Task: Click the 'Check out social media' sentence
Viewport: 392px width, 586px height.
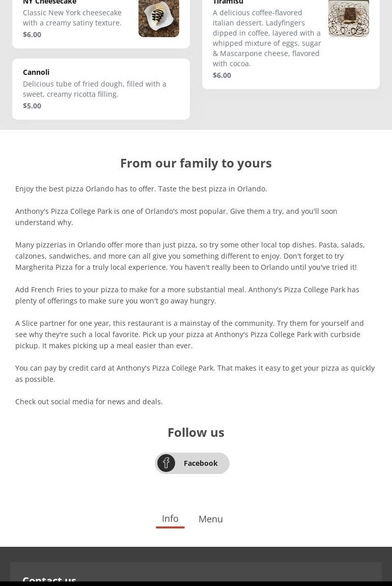Action: (89, 401)
